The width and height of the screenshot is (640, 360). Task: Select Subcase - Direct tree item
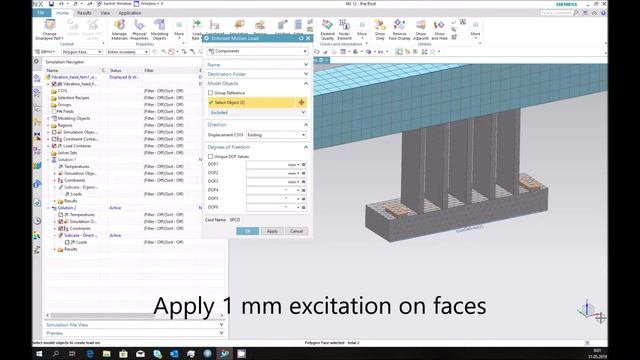coord(81,236)
